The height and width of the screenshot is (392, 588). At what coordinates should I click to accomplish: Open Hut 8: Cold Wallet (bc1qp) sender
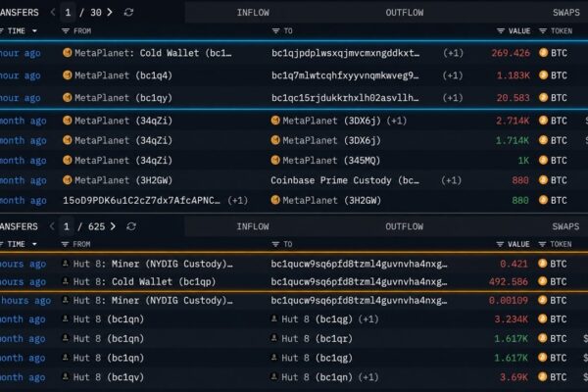pos(144,281)
